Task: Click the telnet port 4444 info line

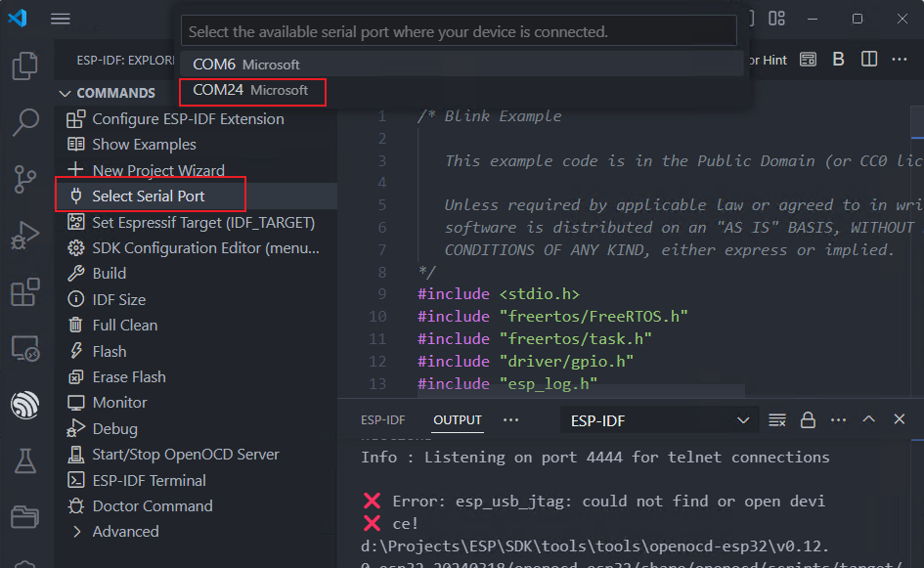Action: [x=595, y=458]
